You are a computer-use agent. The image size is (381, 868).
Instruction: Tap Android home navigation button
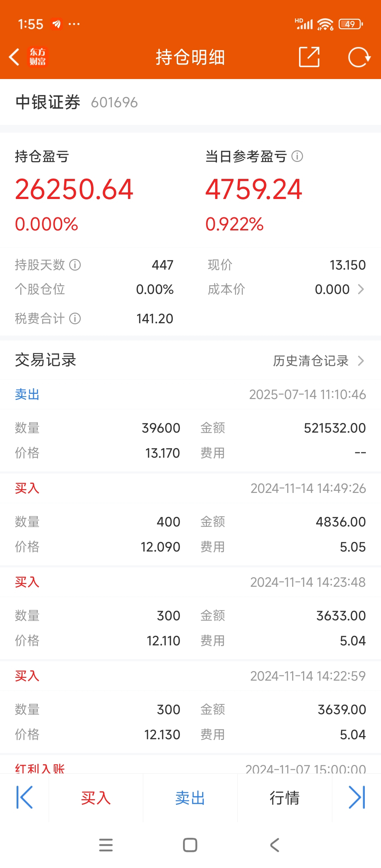pyautogui.click(x=190, y=845)
